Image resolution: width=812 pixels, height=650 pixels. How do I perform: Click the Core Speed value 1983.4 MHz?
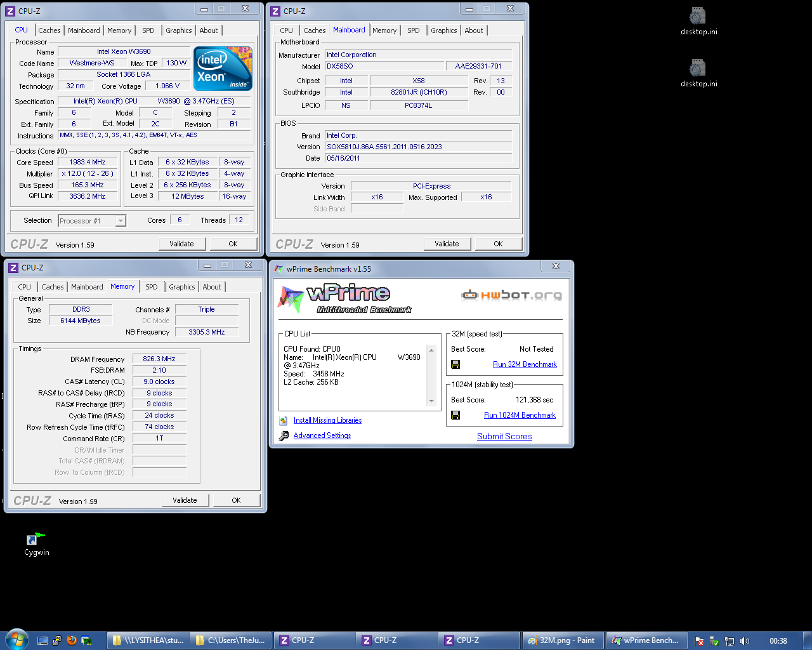88,162
